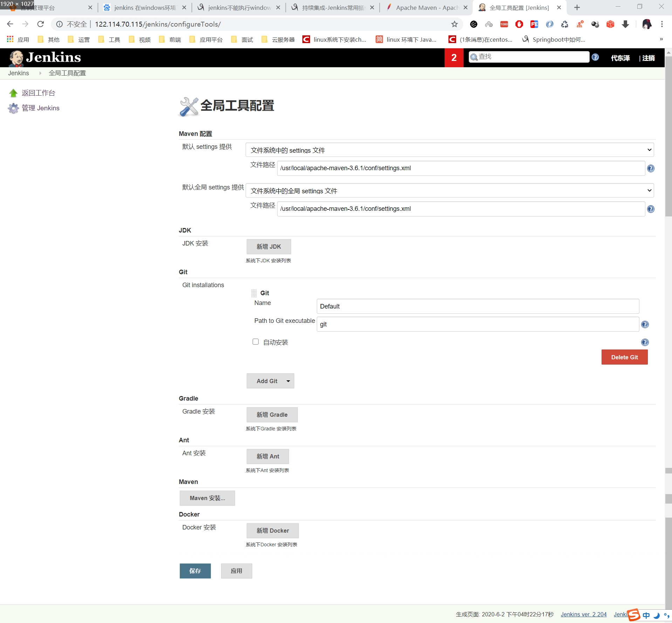This screenshot has height=623, width=672.
Task: Open help for Path to Git executable
Action: pyautogui.click(x=645, y=325)
